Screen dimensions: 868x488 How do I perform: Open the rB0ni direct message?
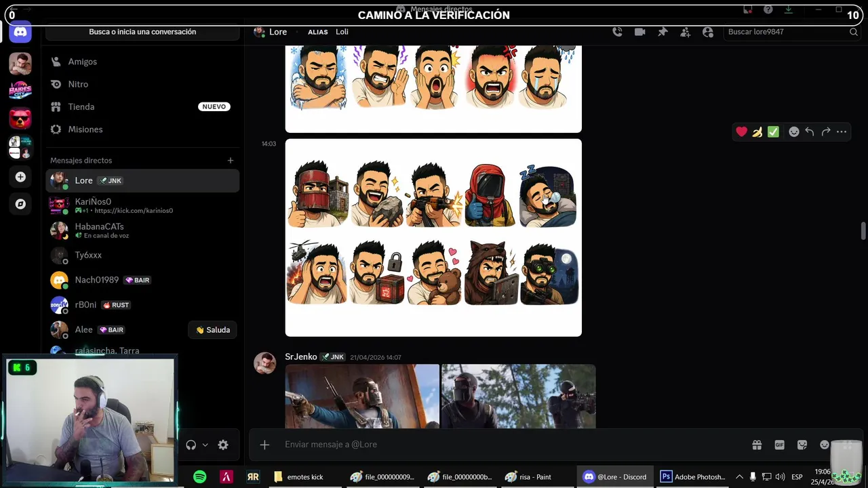click(142, 305)
